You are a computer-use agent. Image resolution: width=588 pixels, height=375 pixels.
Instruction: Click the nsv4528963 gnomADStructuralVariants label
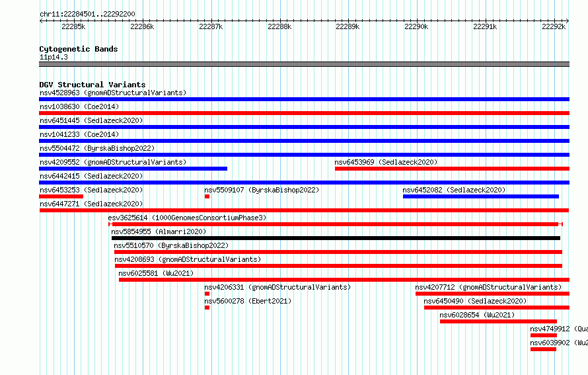pyautogui.click(x=113, y=93)
